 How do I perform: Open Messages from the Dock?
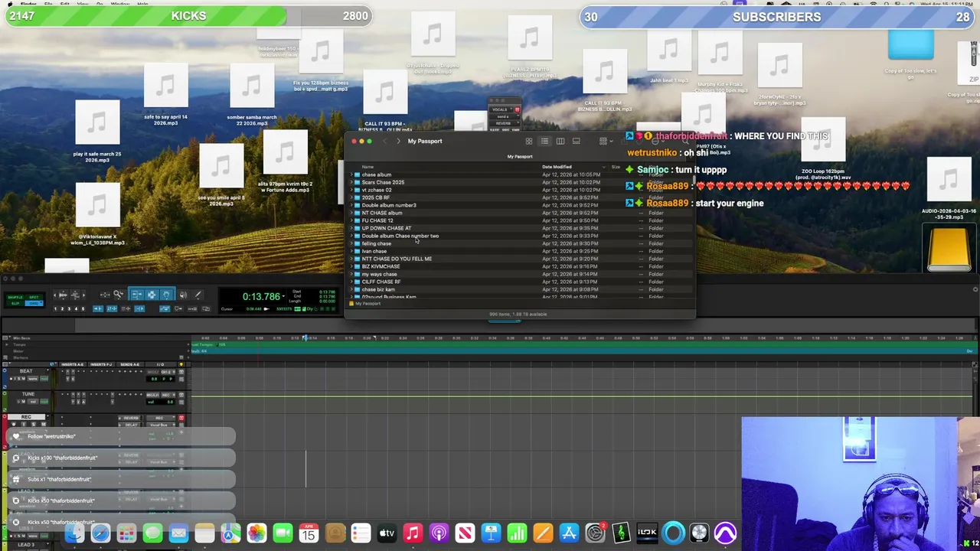(x=152, y=533)
